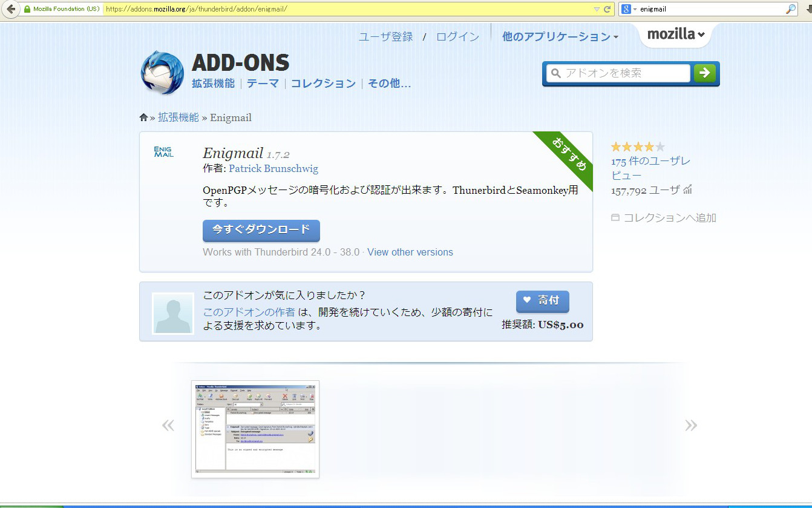Open the mozilla dropdown tab
This screenshot has height=508, width=812.
point(676,35)
